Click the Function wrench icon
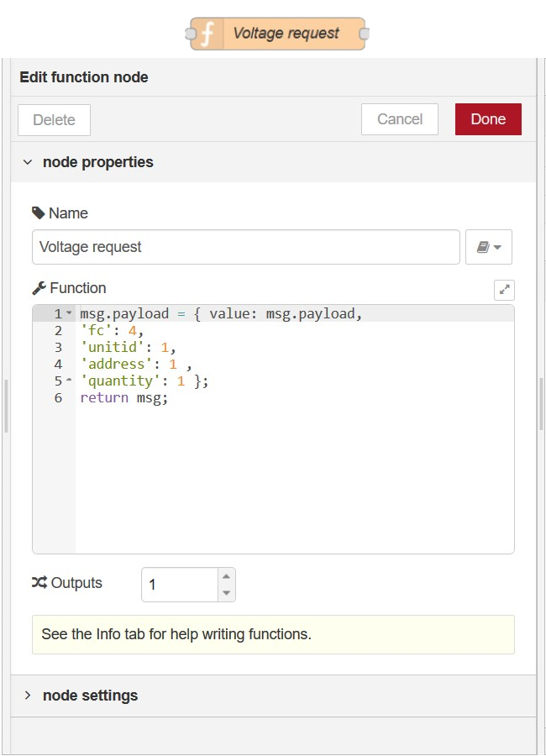 tap(39, 288)
